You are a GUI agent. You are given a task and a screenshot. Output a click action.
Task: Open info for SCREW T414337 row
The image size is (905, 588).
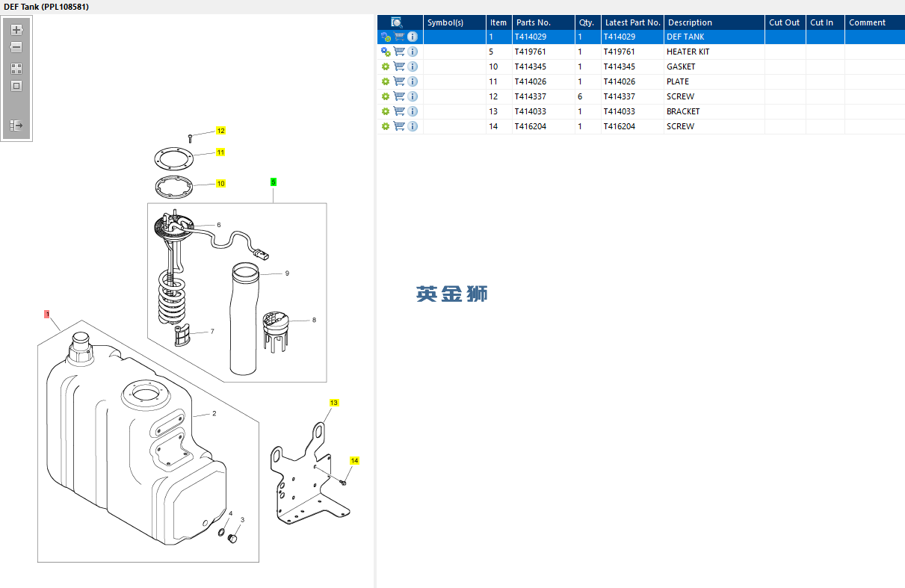pyautogui.click(x=413, y=96)
